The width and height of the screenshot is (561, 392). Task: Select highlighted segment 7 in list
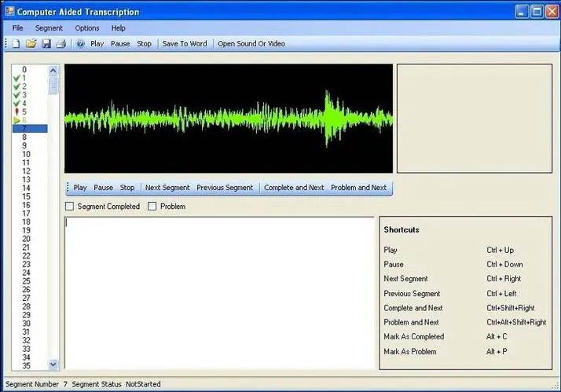click(30, 129)
